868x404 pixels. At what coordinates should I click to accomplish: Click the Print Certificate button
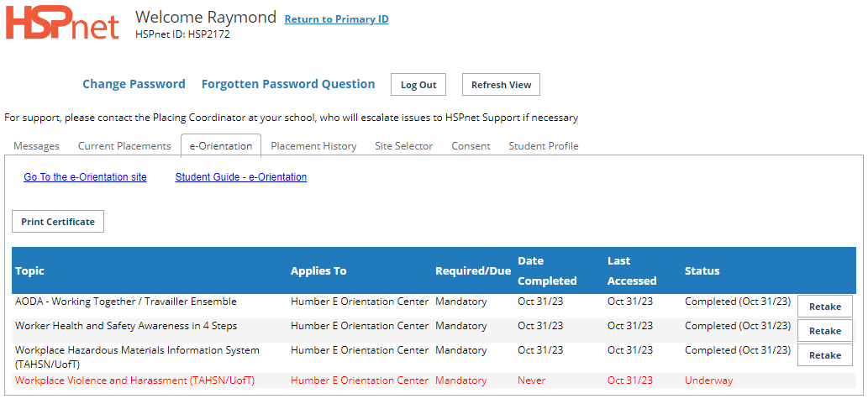click(x=58, y=222)
